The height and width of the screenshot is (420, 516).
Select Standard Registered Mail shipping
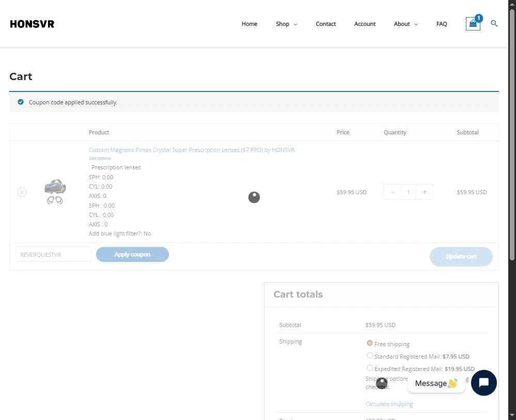tap(369, 355)
